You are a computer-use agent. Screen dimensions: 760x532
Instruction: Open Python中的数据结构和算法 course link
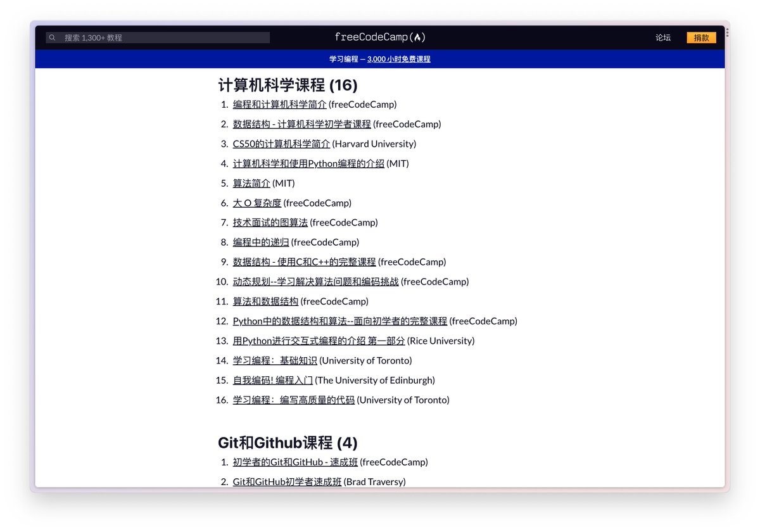pos(340,321)
